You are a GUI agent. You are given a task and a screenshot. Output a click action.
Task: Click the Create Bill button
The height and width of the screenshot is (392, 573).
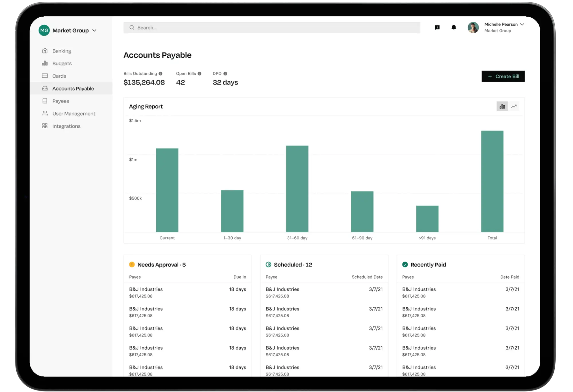point(503,76)
